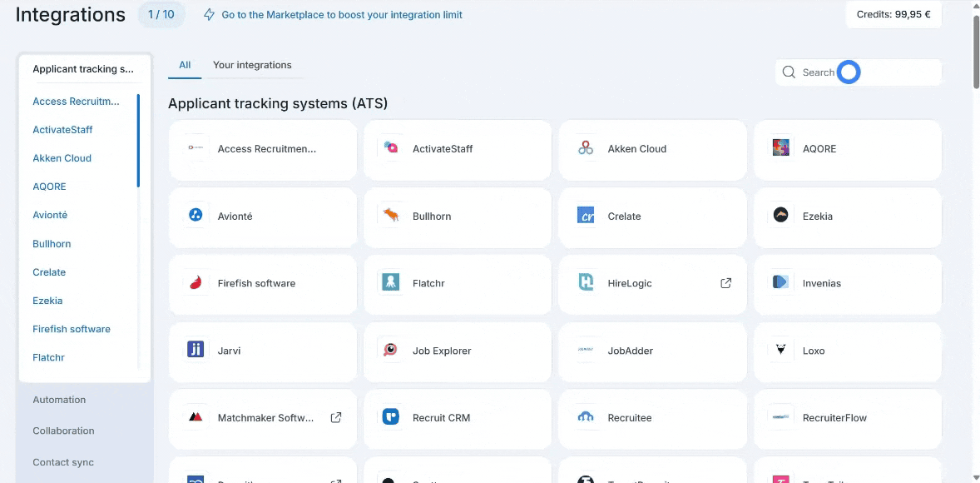Click the JobAdder logo icon
The width and height of the screenshot is (980, 483).
586,351
